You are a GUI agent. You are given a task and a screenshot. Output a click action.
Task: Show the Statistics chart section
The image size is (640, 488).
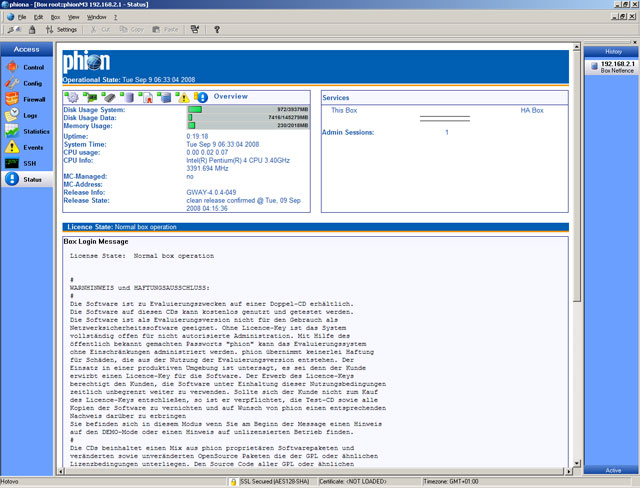26,131
